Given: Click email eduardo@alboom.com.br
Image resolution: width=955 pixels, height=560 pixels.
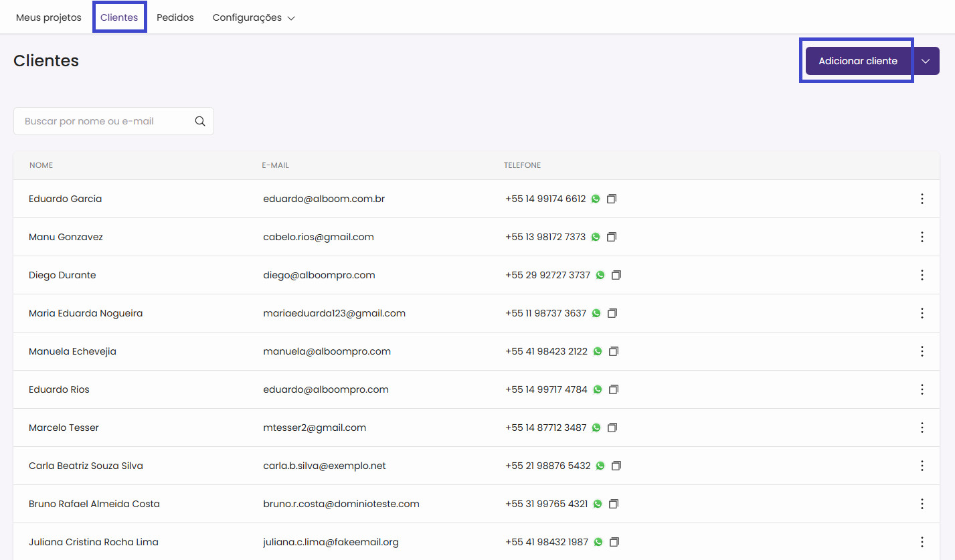Looking at the screenshot, I should [324, 199].
